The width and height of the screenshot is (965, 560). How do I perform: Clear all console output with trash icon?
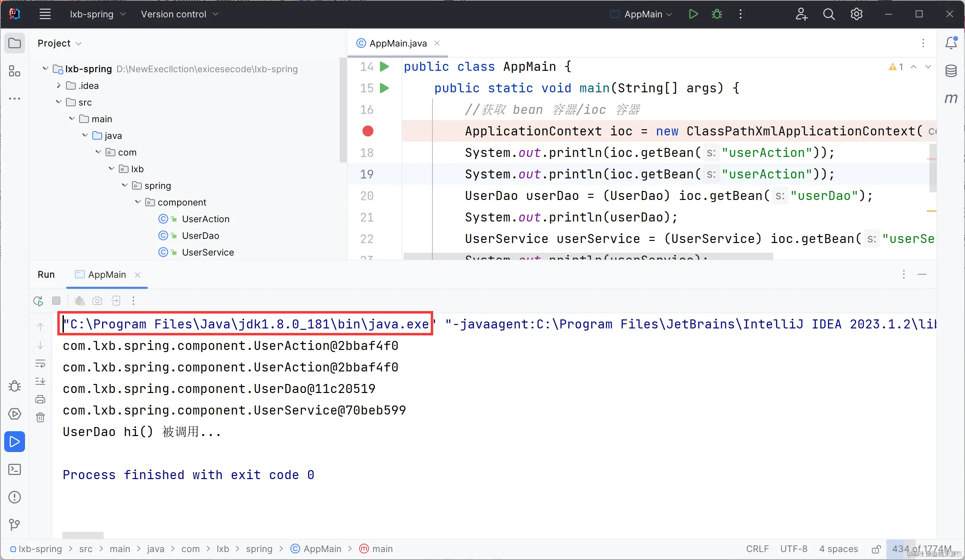click(x=40, y=417)
